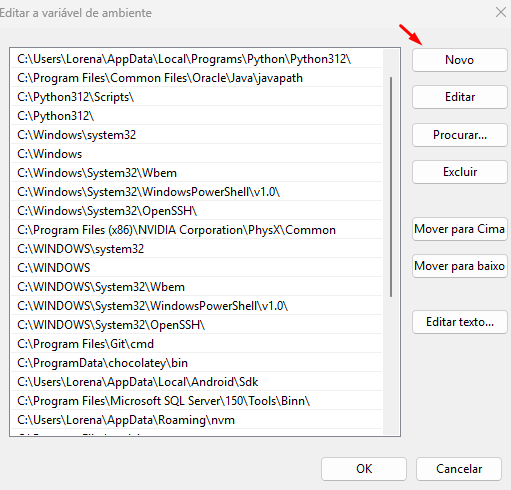Click the Cancelar button
This screenshot has height=490, width=511.
(459, 469)
